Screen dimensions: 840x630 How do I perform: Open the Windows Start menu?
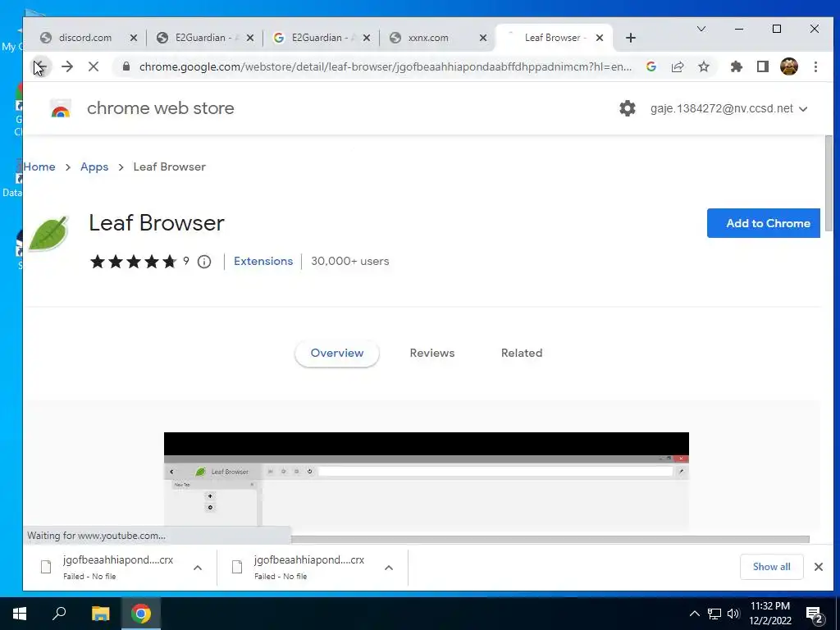coord(20,614)
